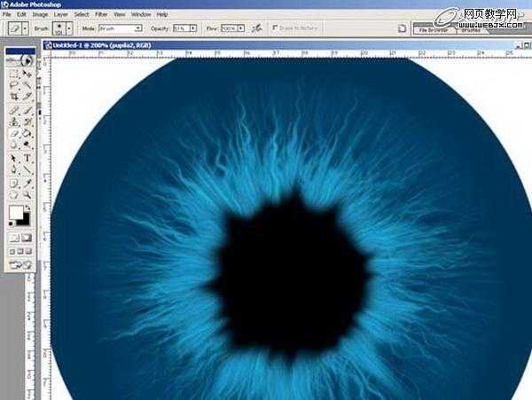
Task: Enable the airbrush icon in options bar
Action: click(x=257, y=28)
